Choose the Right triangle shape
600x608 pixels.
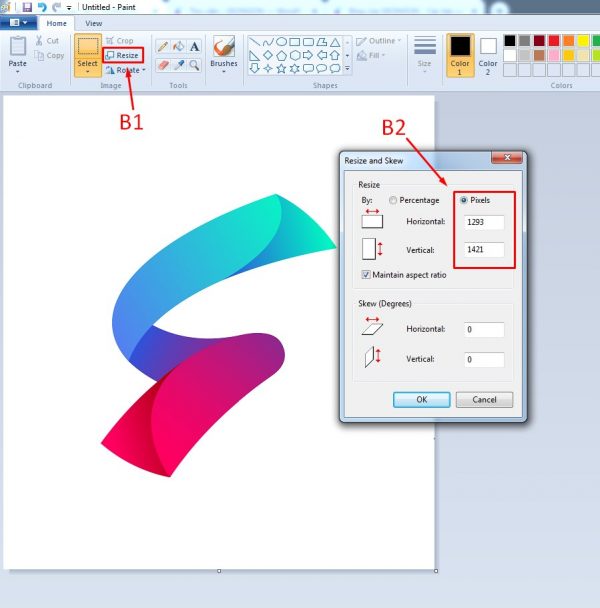[x=254, y=55]
